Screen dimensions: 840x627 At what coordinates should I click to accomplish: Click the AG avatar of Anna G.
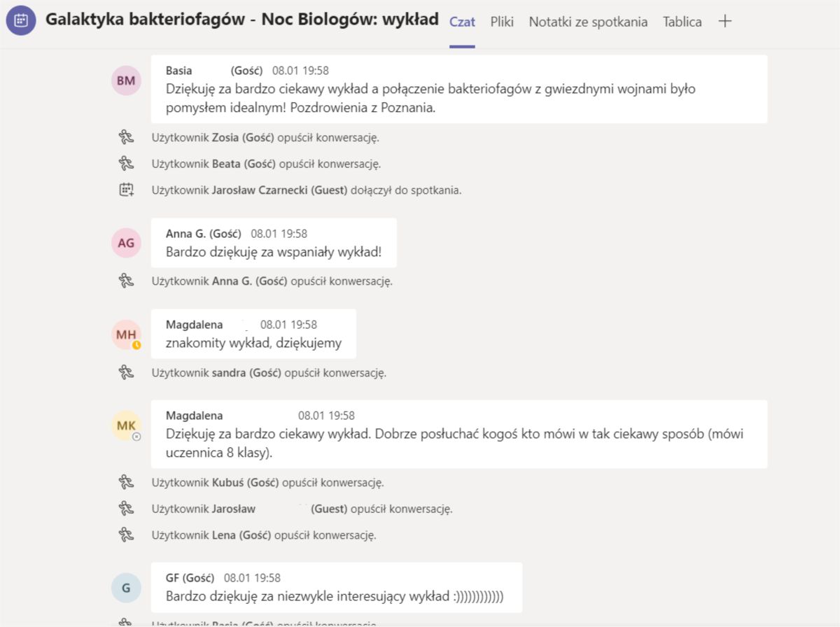coord(126,243)
